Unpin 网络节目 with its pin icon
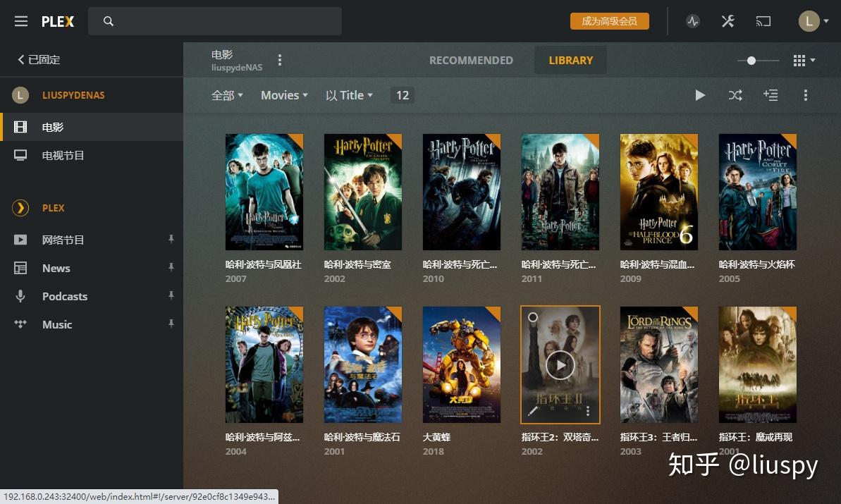The image size is (841, 504). pyautogui.click(x=171, y=239)
